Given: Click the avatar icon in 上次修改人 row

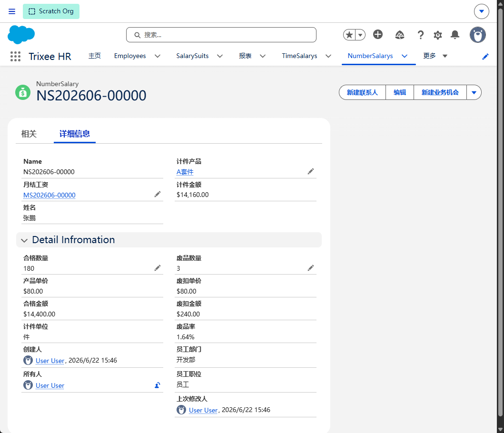Looking at the screenshot, I should pos(181,410).
